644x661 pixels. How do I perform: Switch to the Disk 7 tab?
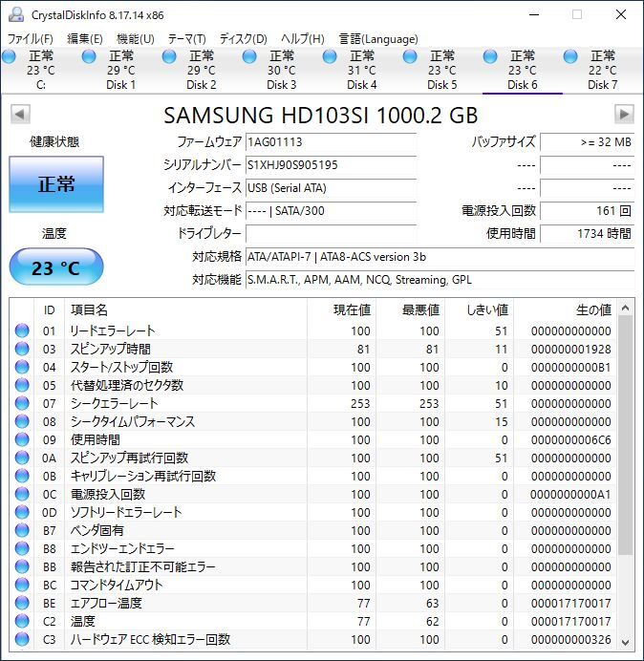pyautogui.click(x=602, y=70)
